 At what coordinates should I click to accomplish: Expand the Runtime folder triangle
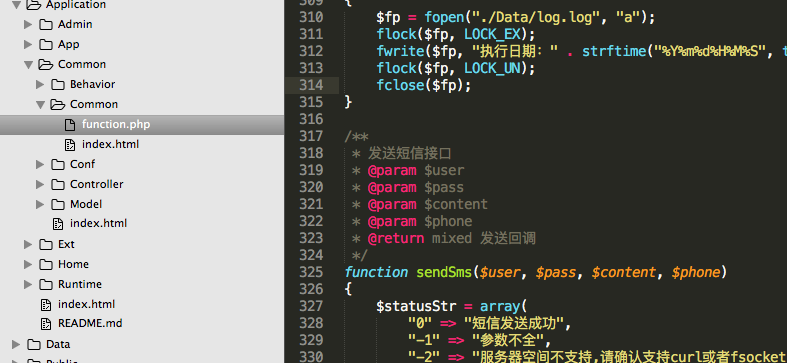pyautogui.click(x=28, y=284)
